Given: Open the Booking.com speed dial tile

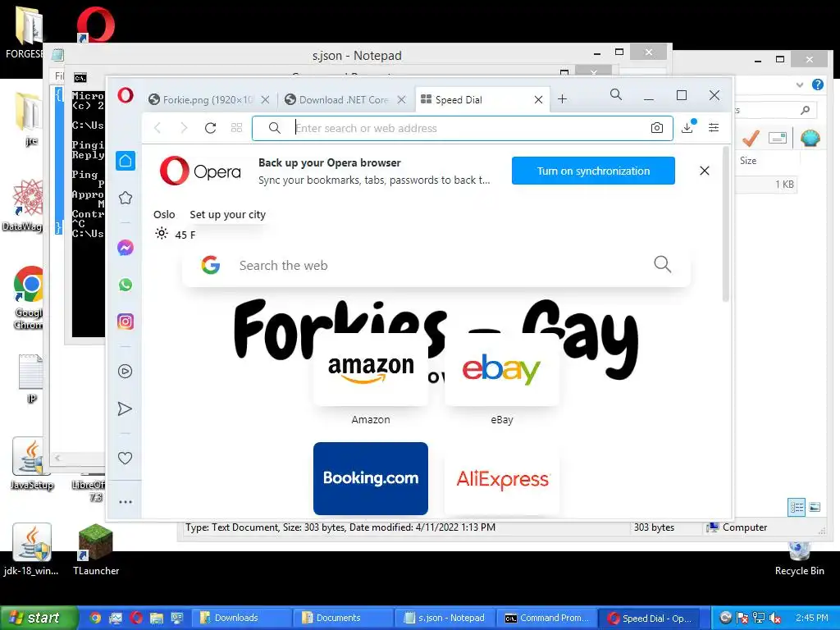Looking at the screenshot, I should click(371, 478).
